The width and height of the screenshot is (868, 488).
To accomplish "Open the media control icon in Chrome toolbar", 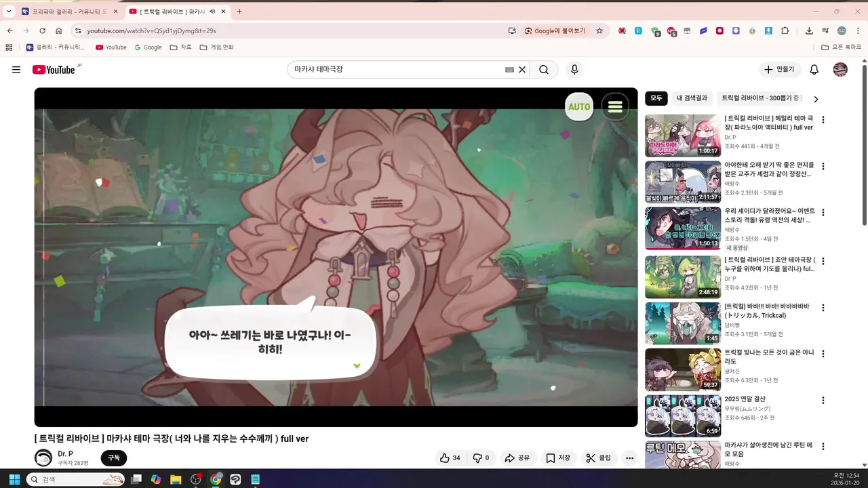I will tap(825, 30).
